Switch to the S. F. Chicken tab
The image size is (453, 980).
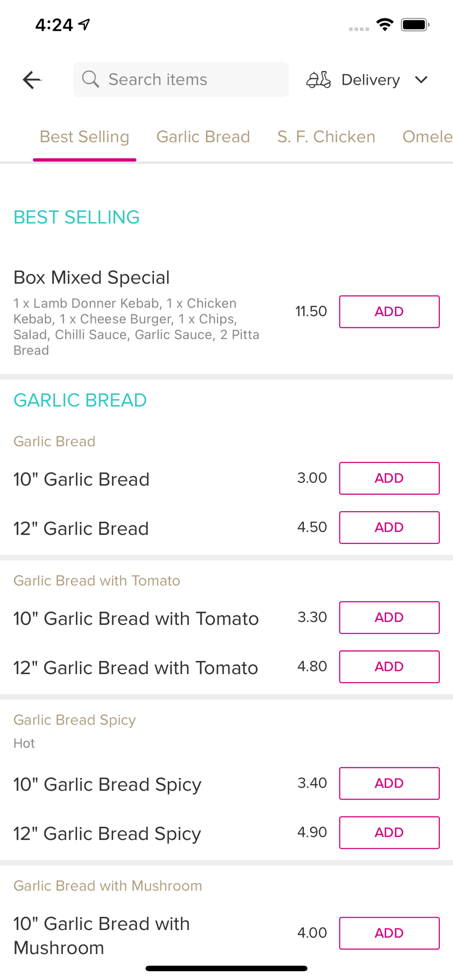[x=326, y=137]
